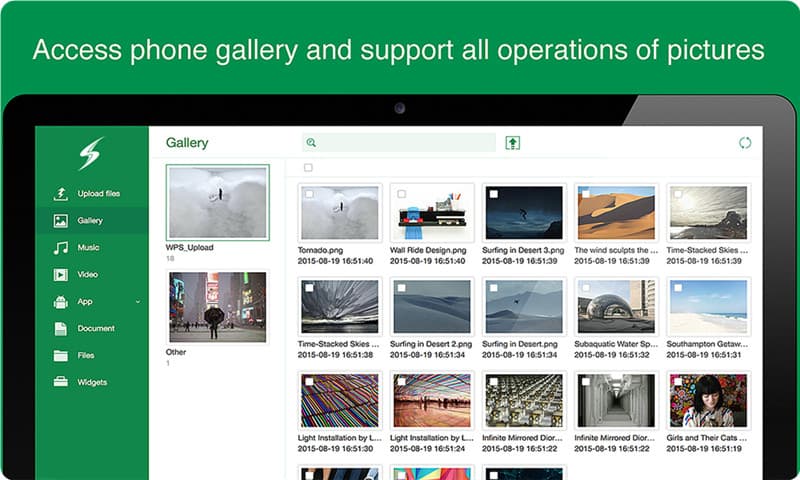Click the refresh icon in Gallery header
800x480 pixels.
click(x=745, y=143)
